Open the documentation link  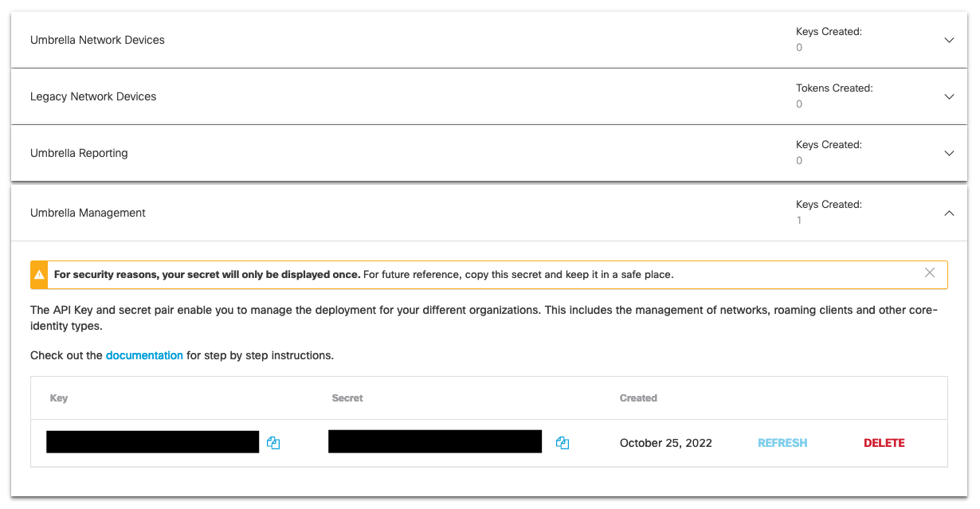[x=144, y=355]
